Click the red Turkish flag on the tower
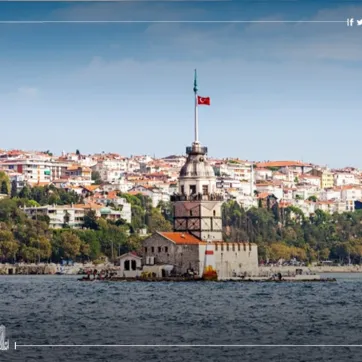 204,100
